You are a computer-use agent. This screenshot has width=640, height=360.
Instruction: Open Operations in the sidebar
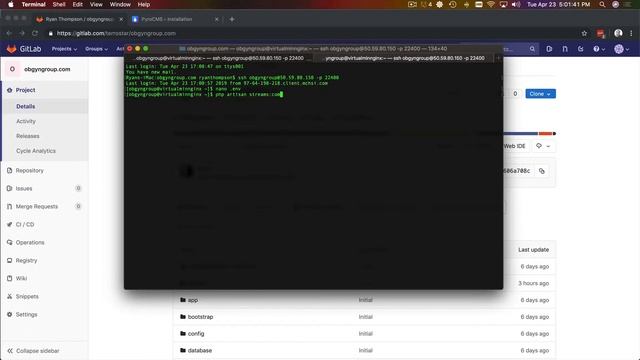click(30, 242)
